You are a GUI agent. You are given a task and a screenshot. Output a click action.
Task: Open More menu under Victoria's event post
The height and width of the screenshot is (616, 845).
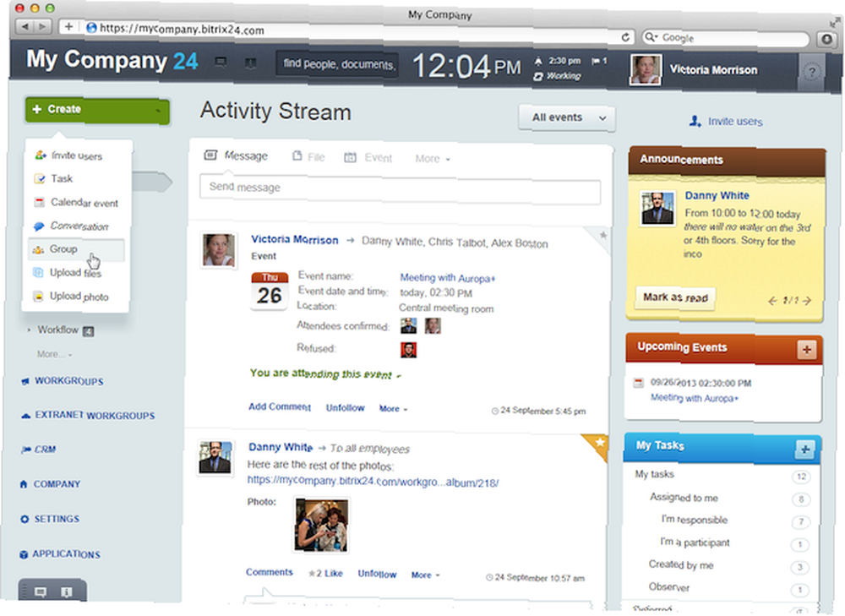pos(394,408)
